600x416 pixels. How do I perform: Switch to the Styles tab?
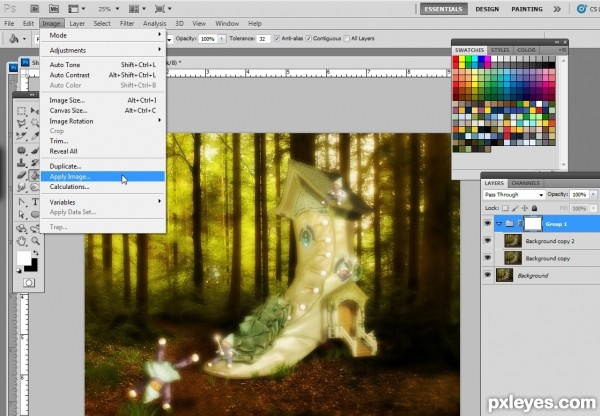[x=500, y=50]
